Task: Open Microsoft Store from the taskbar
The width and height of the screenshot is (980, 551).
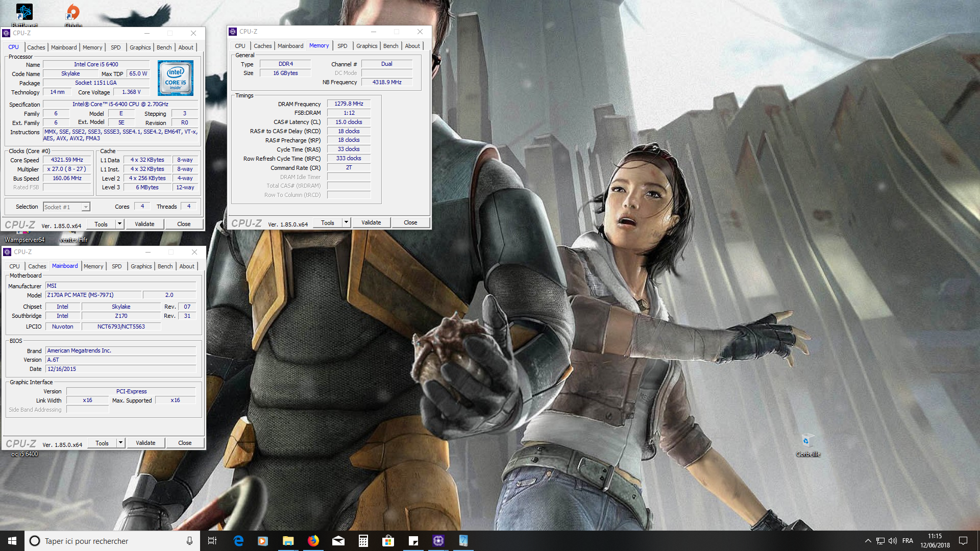Action: click(x=388, y=541)
